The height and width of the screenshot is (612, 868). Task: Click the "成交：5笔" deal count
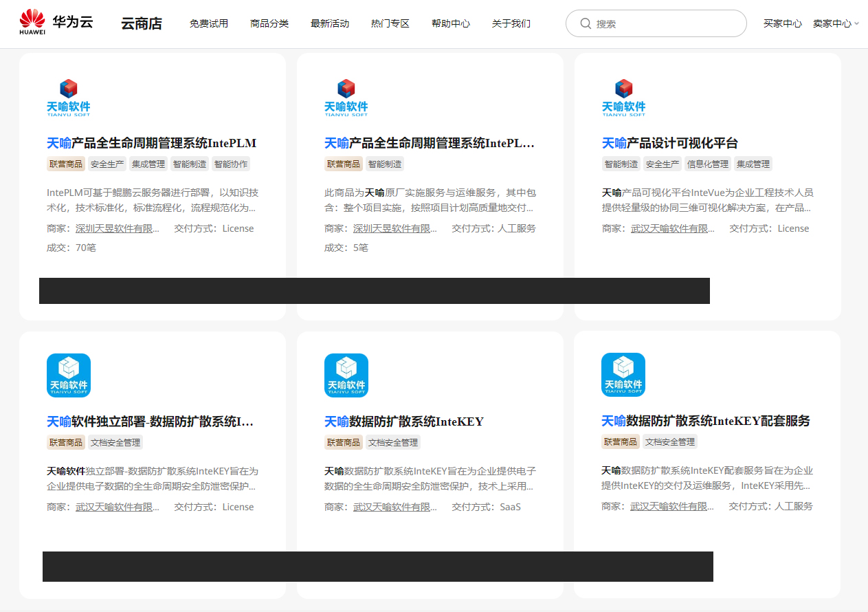346,248
